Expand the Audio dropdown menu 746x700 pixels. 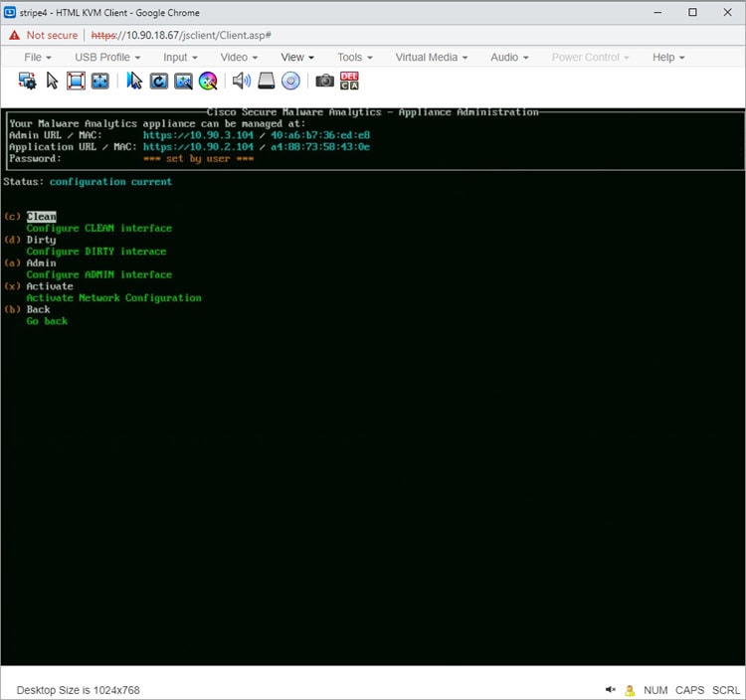(509, 57)
